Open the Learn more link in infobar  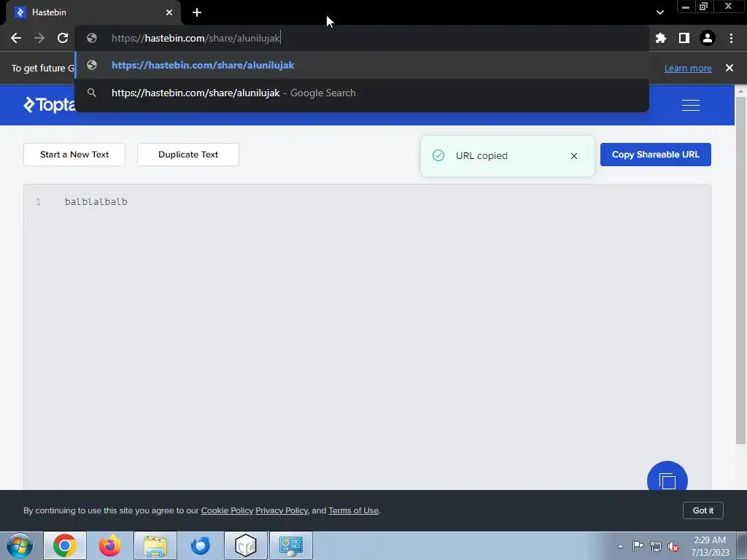pos(688,68)
